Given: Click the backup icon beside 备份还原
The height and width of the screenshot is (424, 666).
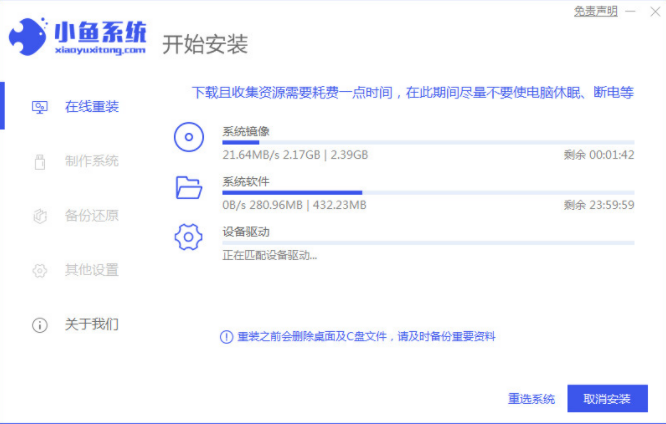Looking at the screenshot, I should (40, 215).
